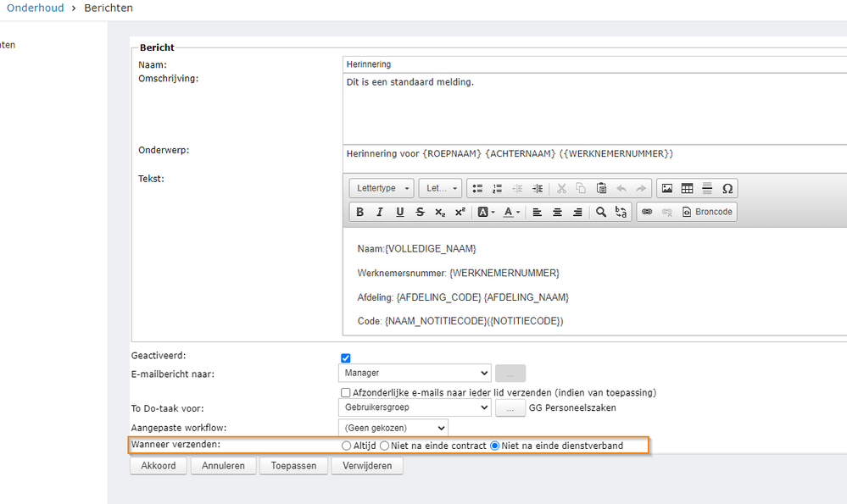Enable separate e-mails to each member
The width and height of the screenshot is (847, 504).
346,393
